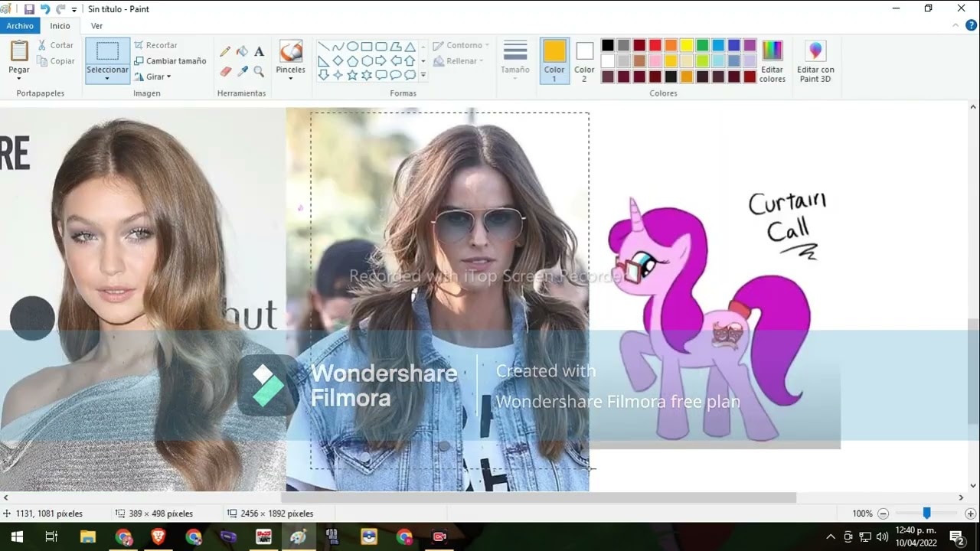This screenshot has height=551, width=980.
Task: Click the Recortar crop button
Action: coord(155,45)
